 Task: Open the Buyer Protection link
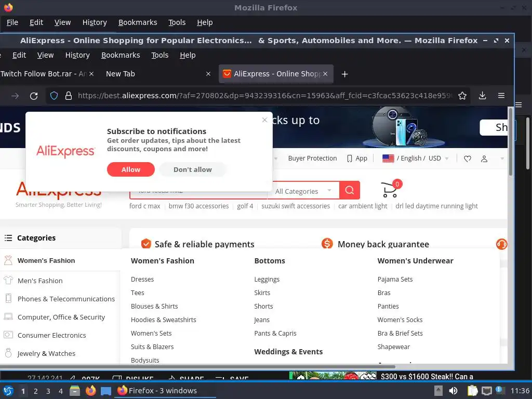pos(312,158)
